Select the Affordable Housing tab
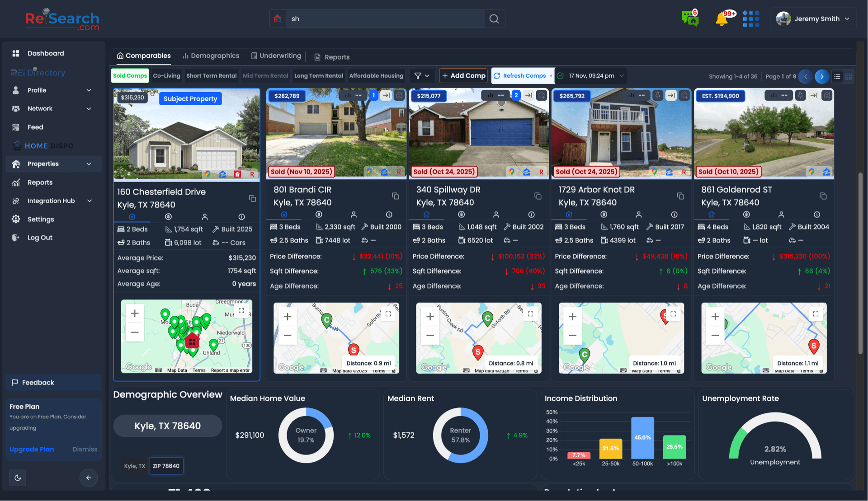 376,76
